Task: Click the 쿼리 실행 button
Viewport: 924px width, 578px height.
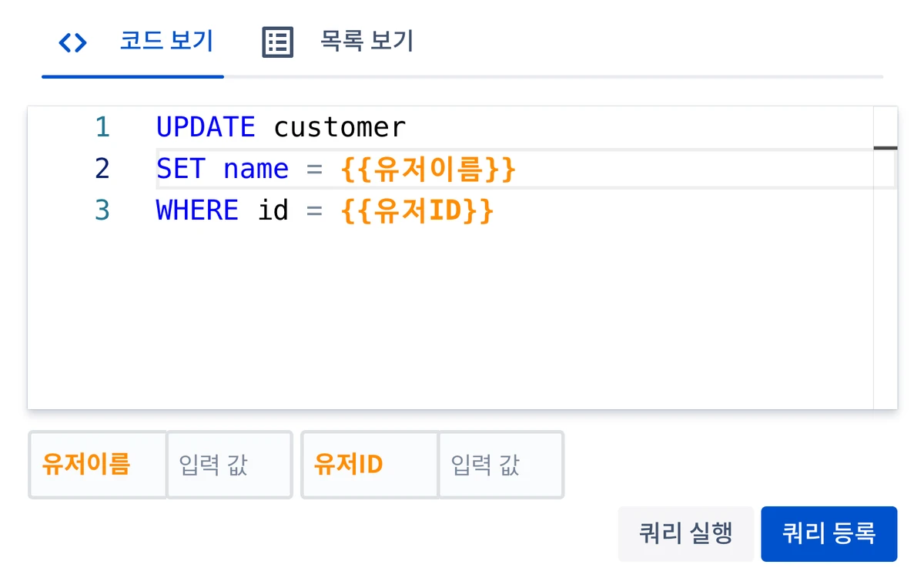Action: 685,533
